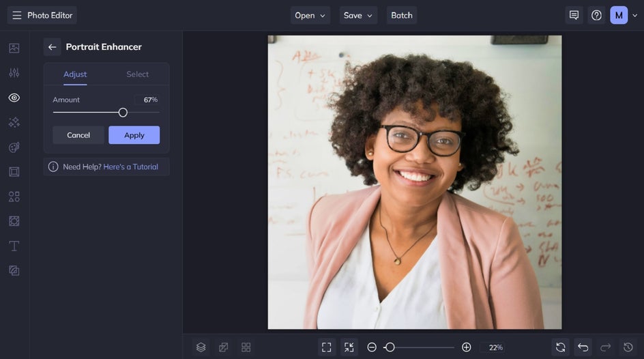Click the zoom slider handle
This screenshot has width=644, height=359.
click(390, 347)
